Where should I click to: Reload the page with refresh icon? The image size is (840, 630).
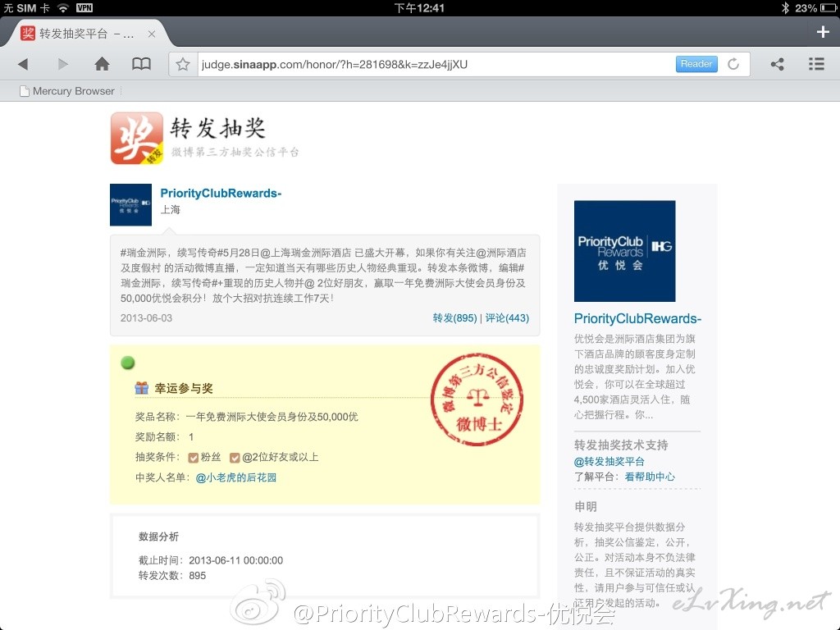coord(733,64)
